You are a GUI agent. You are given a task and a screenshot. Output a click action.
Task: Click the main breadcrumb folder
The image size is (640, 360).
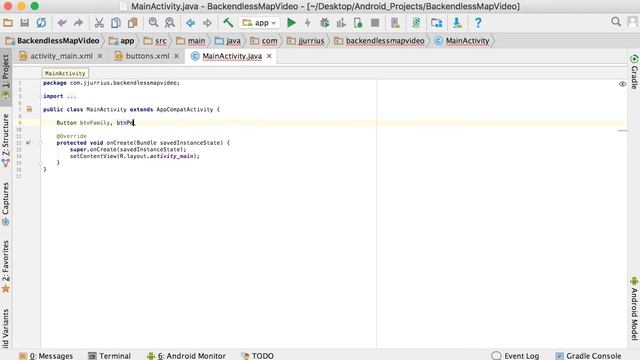click(191, 41)
